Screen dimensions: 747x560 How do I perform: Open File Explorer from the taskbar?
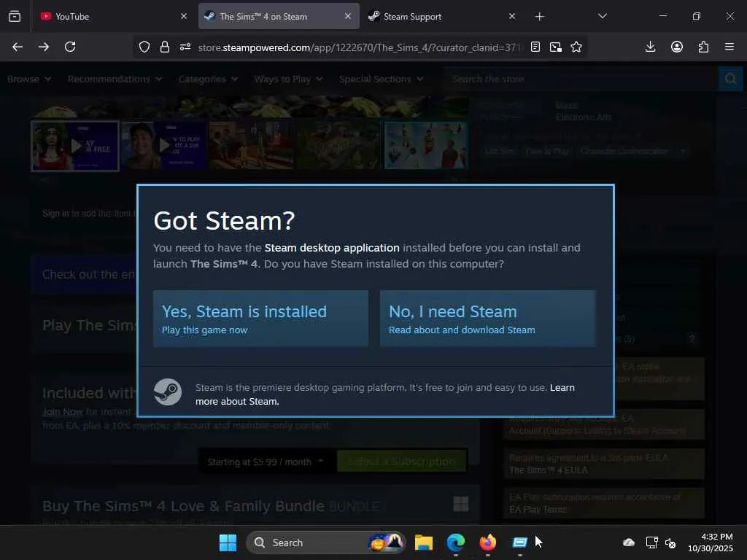coord(424,542)
